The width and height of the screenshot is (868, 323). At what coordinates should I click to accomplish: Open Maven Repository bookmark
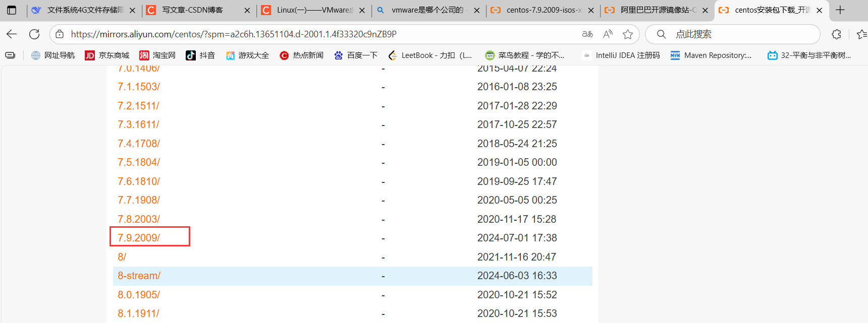tap(711, 55)
